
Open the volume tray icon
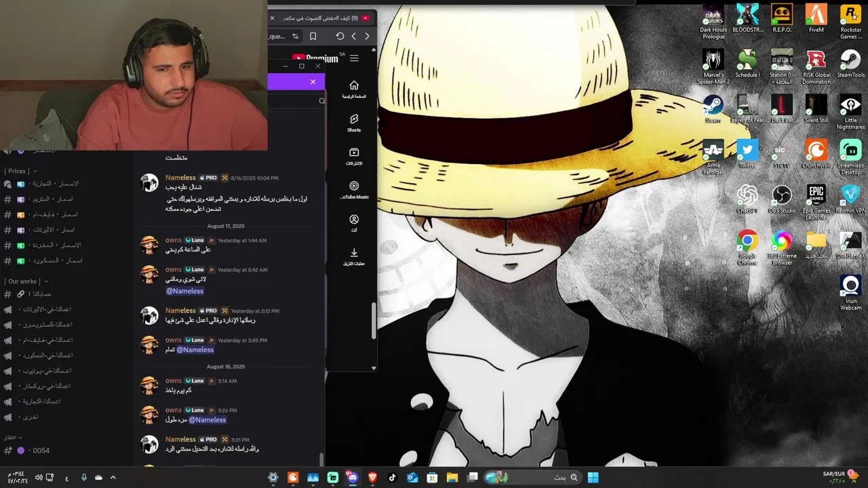[x=39, y=477]
